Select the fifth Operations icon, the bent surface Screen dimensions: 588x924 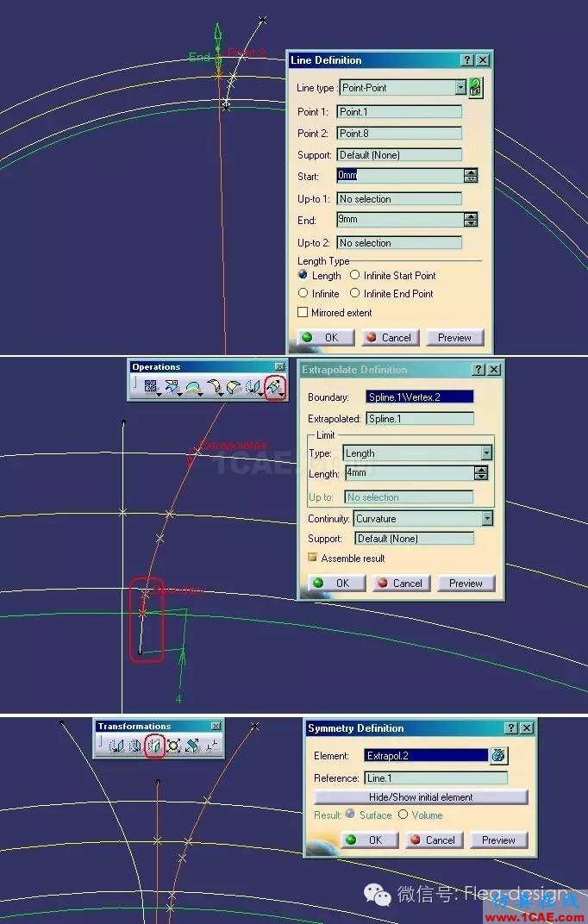pyautogui.click(x=234, y=386)
